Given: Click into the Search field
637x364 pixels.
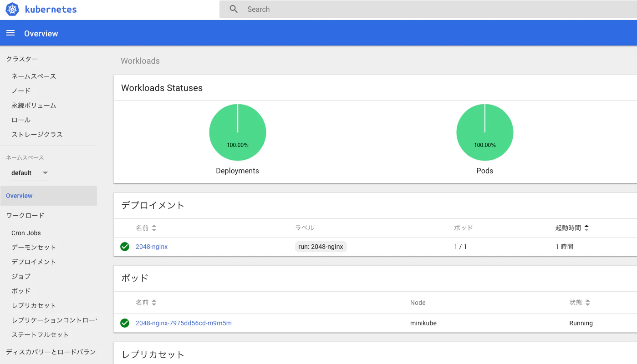Looking at the screenshot, I should pyautogui.click(x=428, y=9).
